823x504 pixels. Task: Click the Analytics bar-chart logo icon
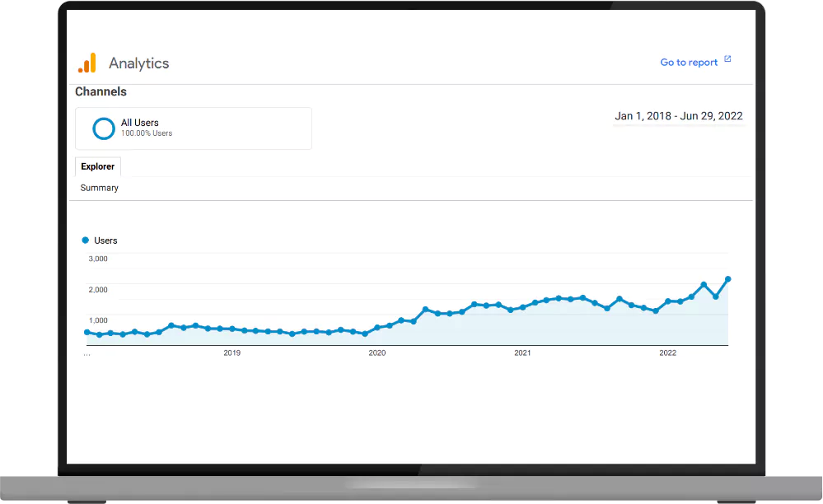tap(87, 62)
